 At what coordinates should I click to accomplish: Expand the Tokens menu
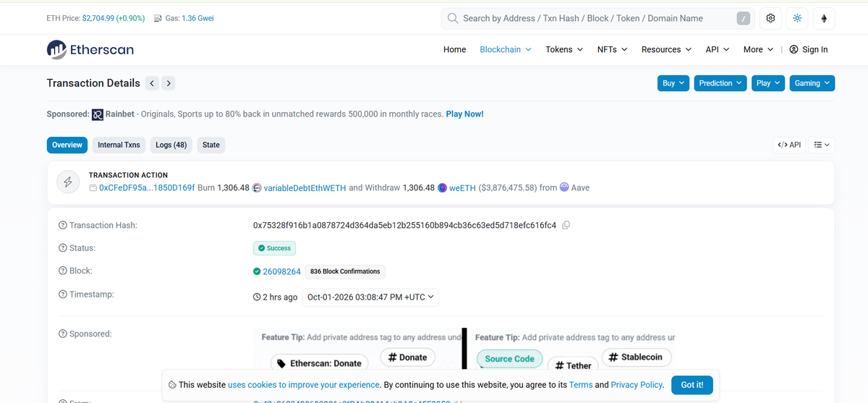tap(564, 49)
